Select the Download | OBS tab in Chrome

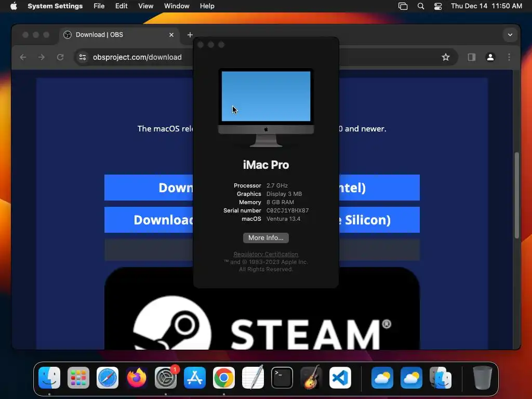click(x=119, y=35)
